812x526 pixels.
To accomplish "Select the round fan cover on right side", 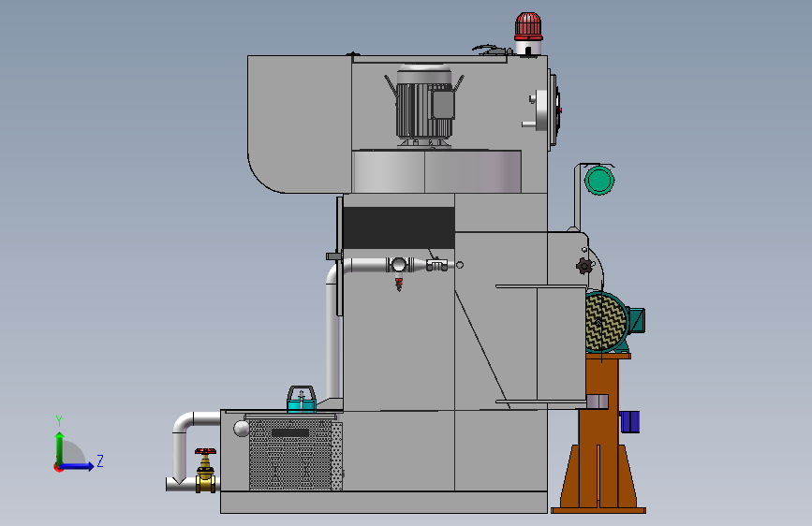I will [x=554, y=110].
